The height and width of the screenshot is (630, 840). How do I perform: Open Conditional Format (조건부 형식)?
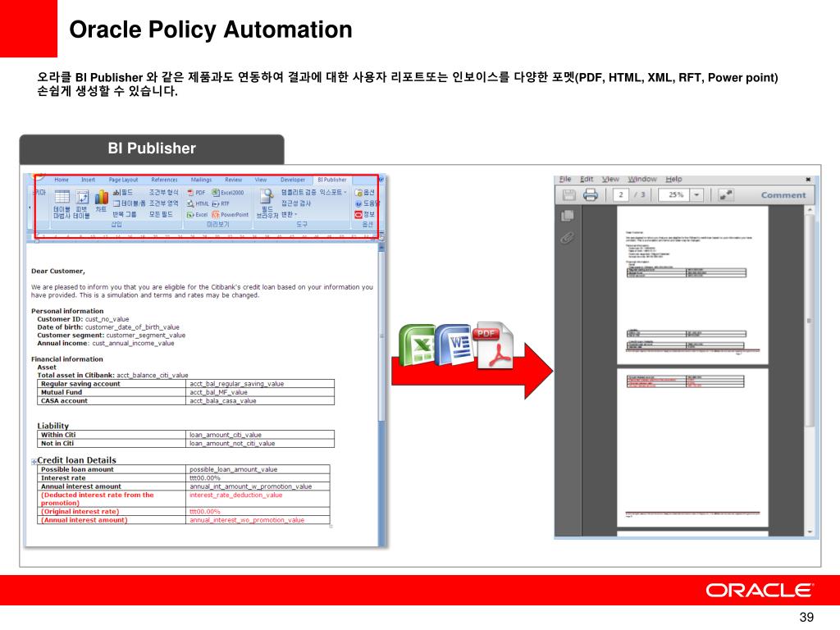163,192
